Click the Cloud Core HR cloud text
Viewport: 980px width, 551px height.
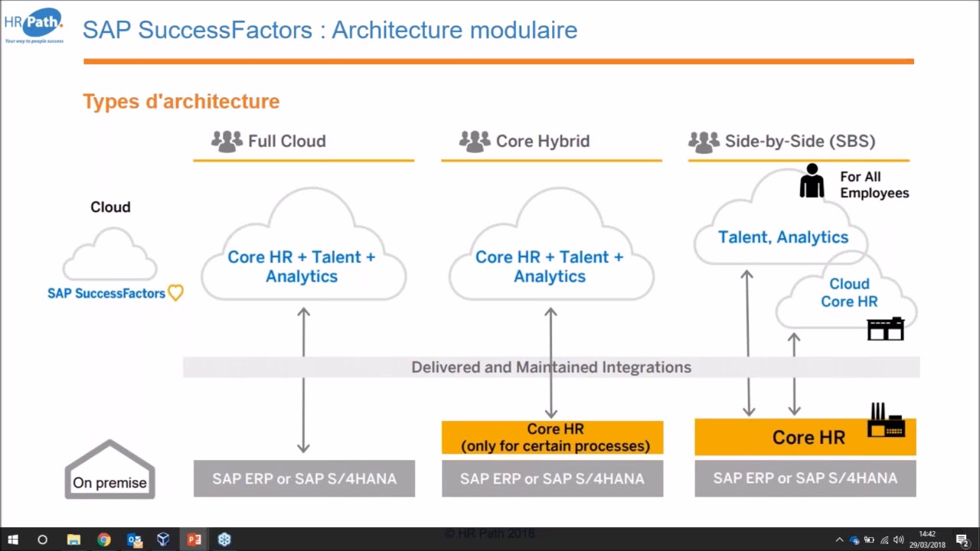[x=849, y=292]
